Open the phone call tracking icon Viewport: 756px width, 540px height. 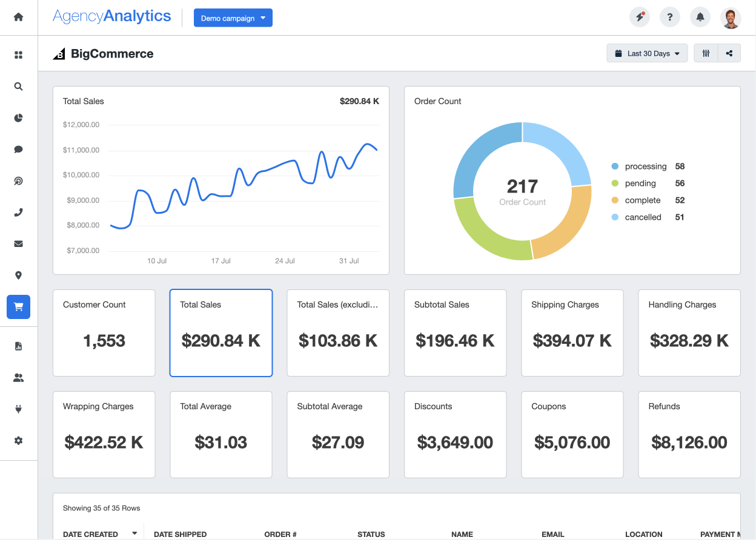tap(18, 212)
